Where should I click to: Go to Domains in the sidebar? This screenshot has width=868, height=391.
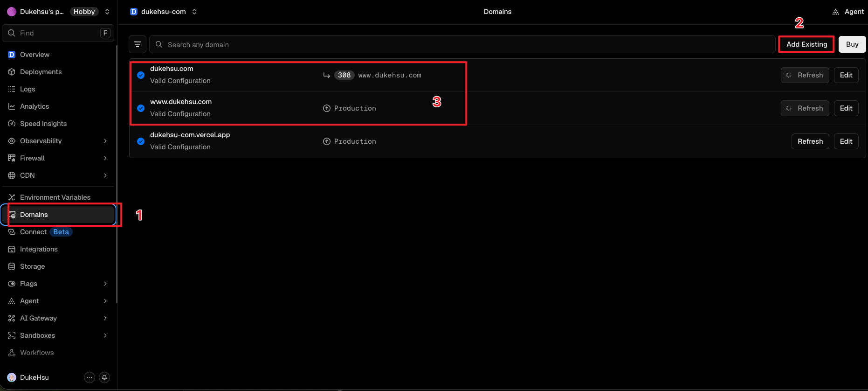point(58,215)
